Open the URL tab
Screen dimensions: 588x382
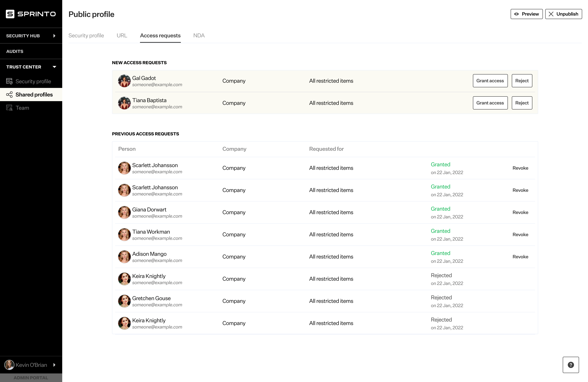pyautogui.click(x=122, y=35)
